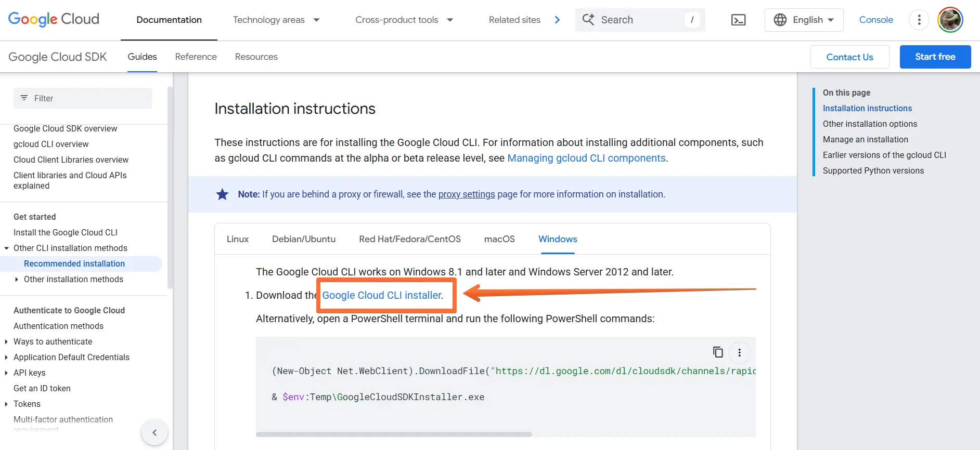Viewport: 980px width, 450px height.
Task: Jump to Manage an installation
Action: tap(865, 139)
